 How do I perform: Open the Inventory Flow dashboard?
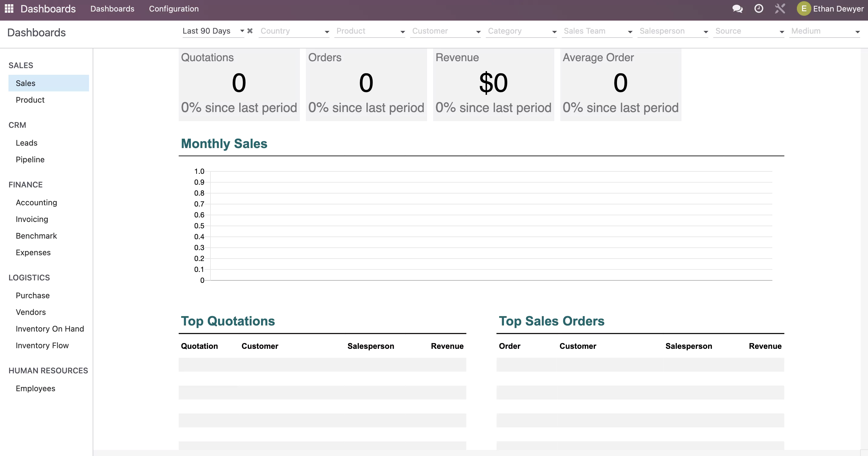tap(42, 345)
